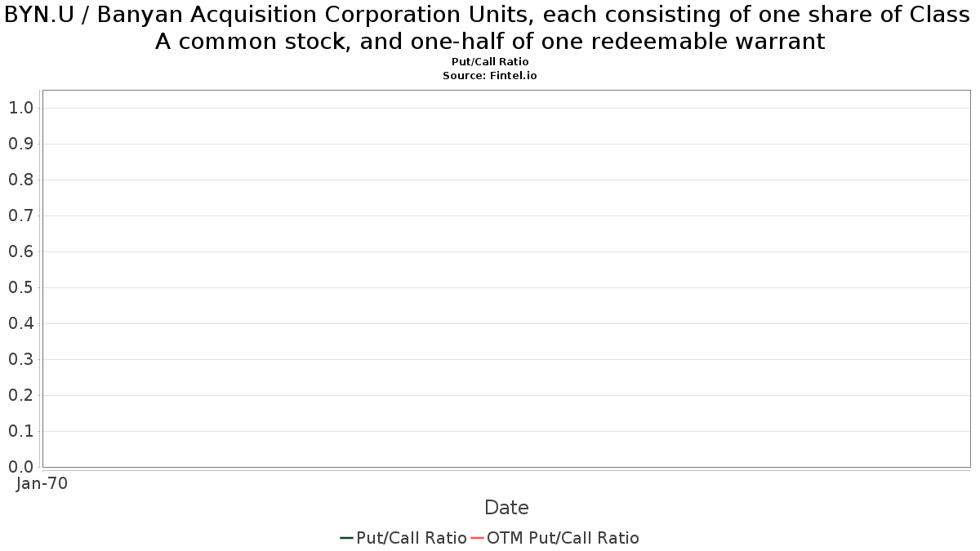Viewport: 980px width, 551px height.
Task: Click the 0.3 y-axis tick label
Action: click(x=20, y=359)
